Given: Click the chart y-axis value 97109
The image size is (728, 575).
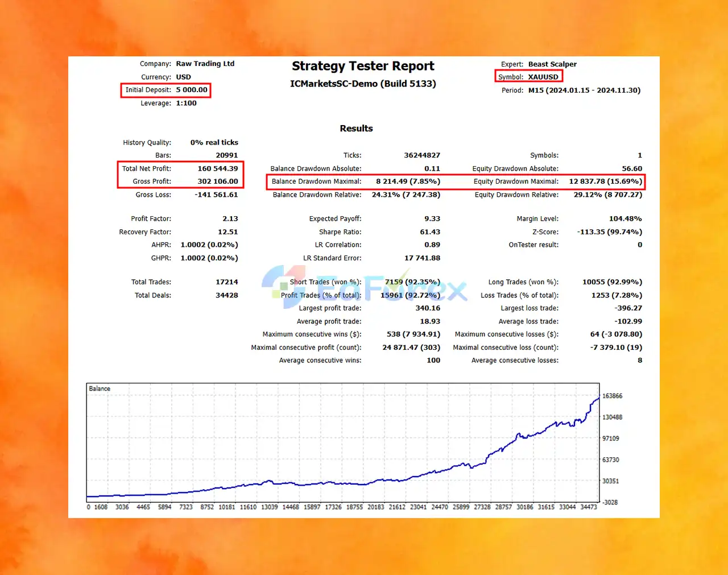Looking at the screenshot, I should (611, 439).
